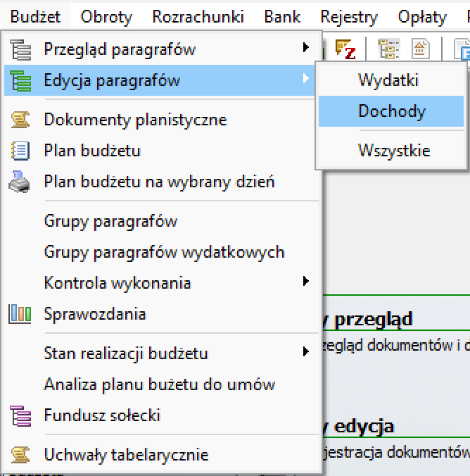
Task: Click the purple Fundusz sołecki icon
Action: [20, 416]
